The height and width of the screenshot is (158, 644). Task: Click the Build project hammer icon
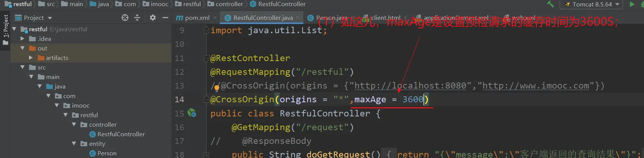click(x=550, y=4)
